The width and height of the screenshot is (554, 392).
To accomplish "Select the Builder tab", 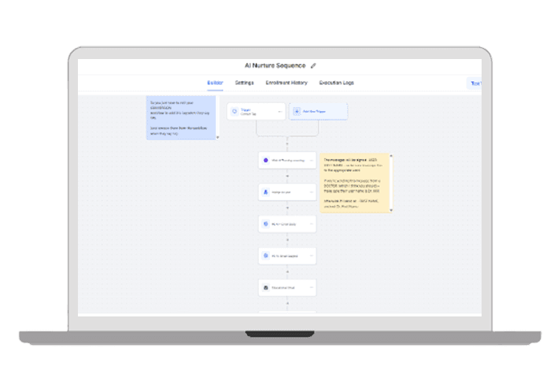I will (215, 83).
